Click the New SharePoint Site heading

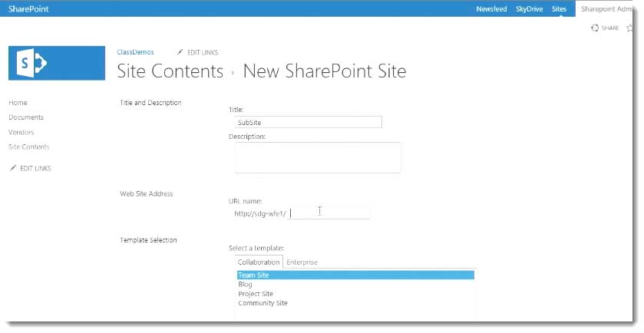click(325, 71)
